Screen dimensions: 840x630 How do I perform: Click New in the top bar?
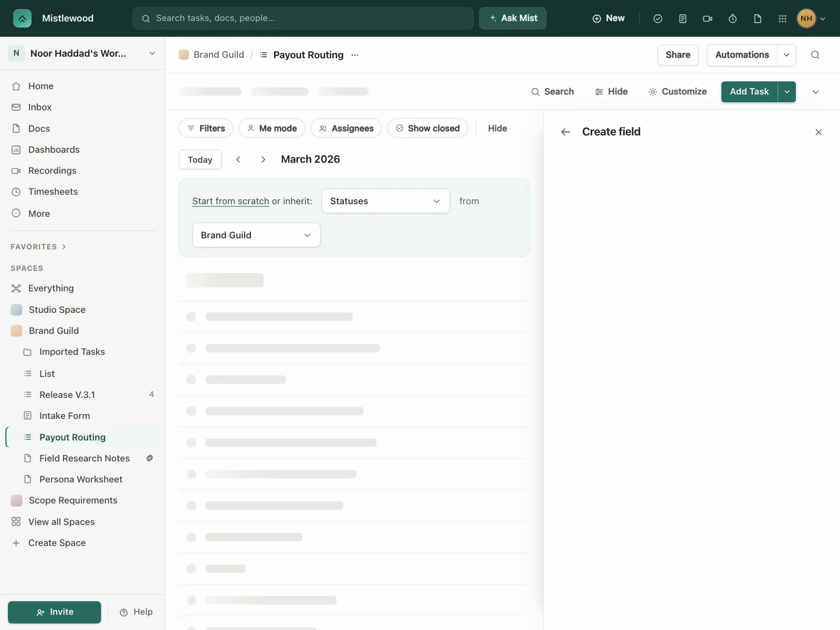[608, 18]
